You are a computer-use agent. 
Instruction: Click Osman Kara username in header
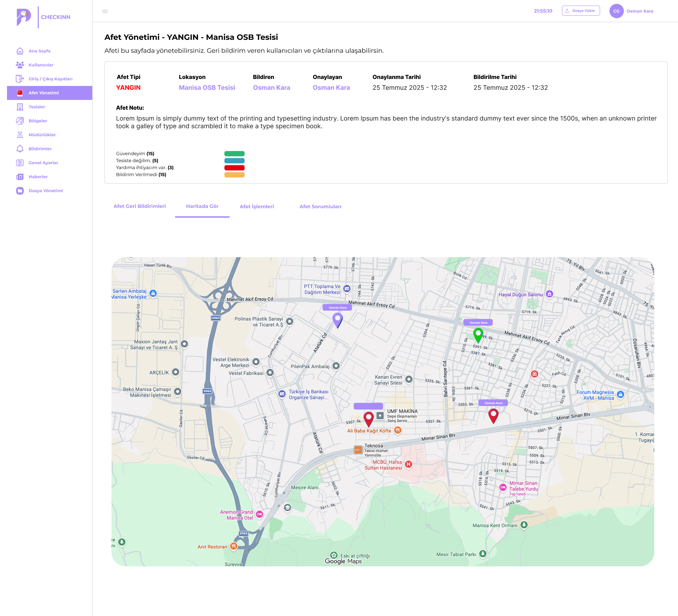640,11
